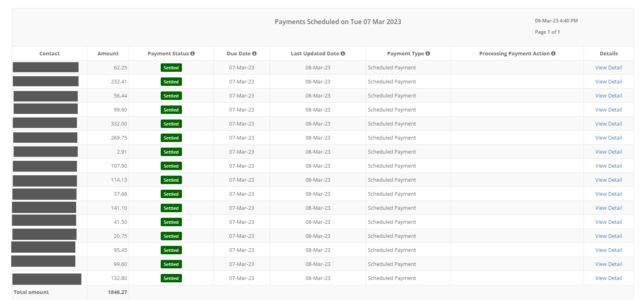
Task: Click redacted contact cell in the 62.25 row
Action: (46, 67)
